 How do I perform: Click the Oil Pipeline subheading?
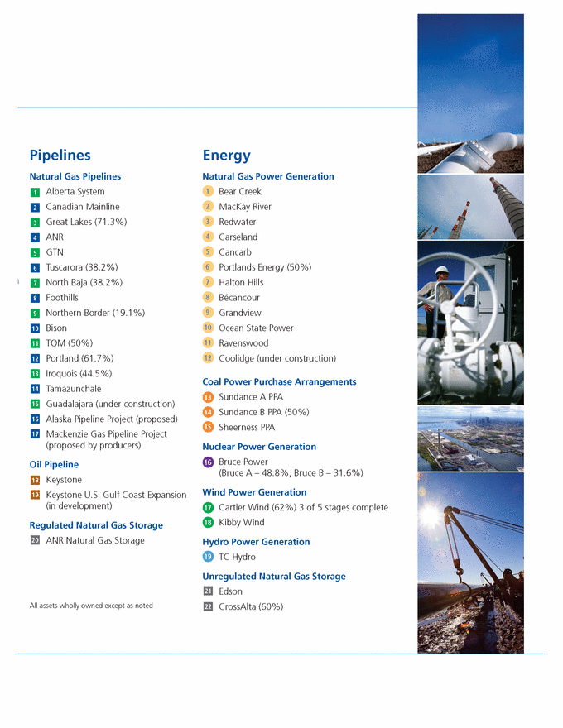pyautogui.click(x=54, y=465)
